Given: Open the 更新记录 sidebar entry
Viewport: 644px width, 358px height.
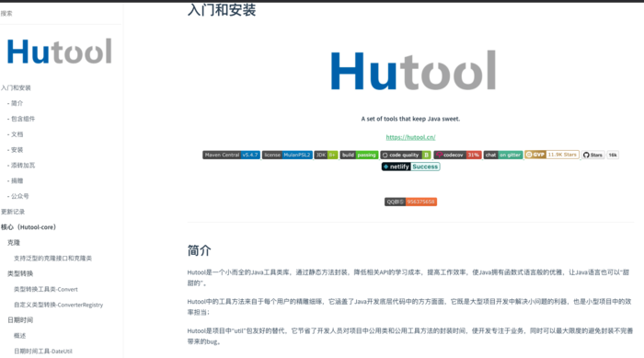Looking at the screenshot, I should click(x=13, y=212).
